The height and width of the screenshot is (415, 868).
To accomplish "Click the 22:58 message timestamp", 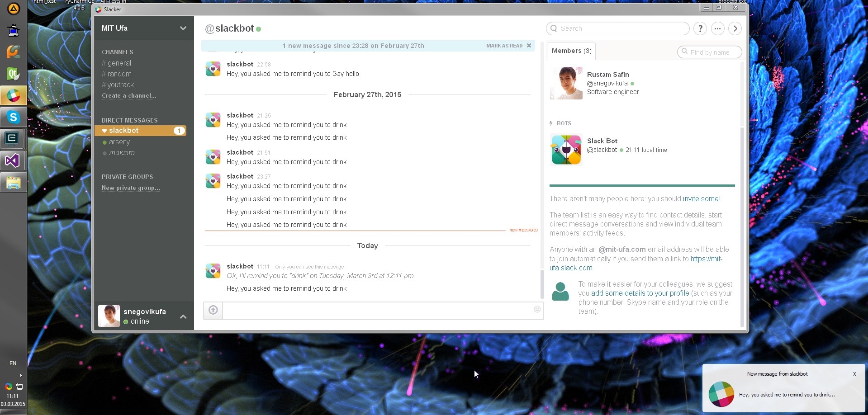I will click(x=264, y=65).
